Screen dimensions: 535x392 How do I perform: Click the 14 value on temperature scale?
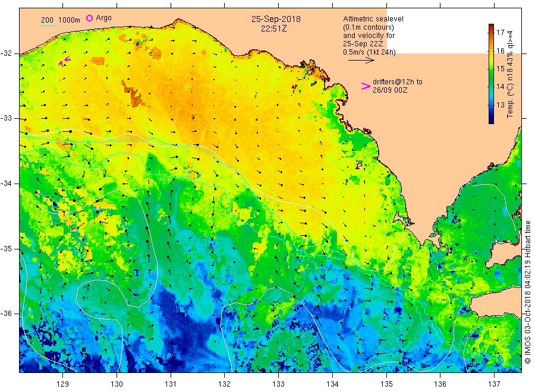tap(500, 87)
